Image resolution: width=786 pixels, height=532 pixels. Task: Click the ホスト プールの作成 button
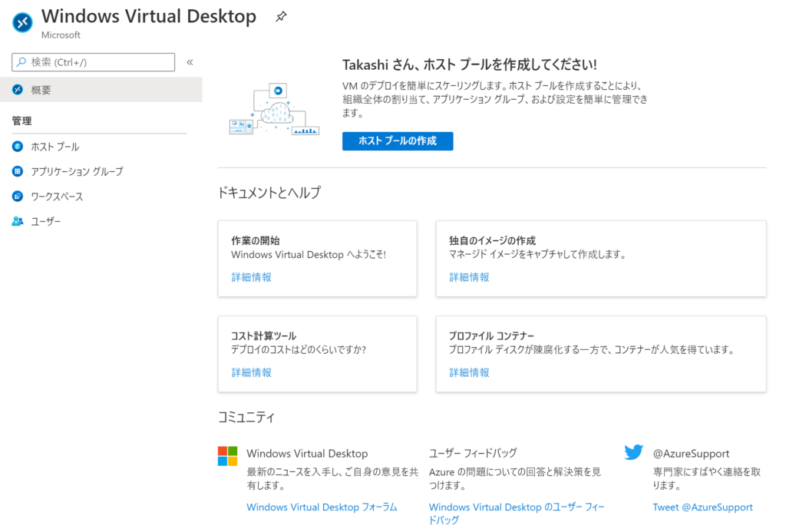398,141
